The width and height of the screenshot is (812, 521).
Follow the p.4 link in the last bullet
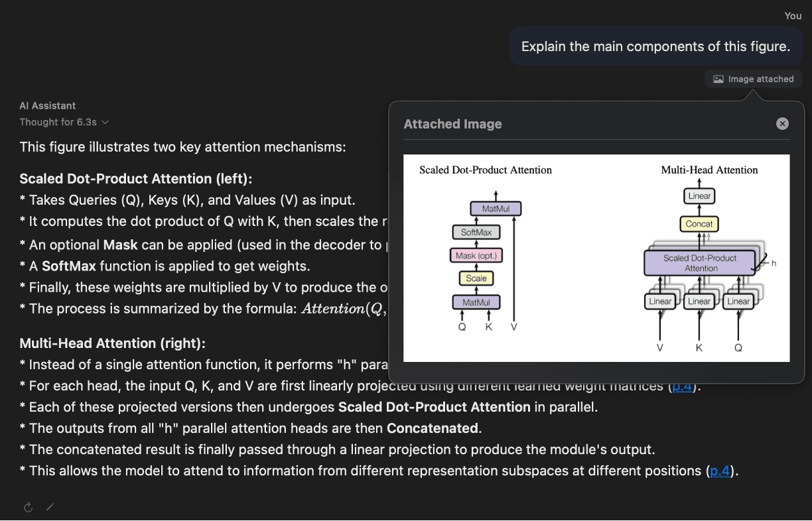coord(719,470)
